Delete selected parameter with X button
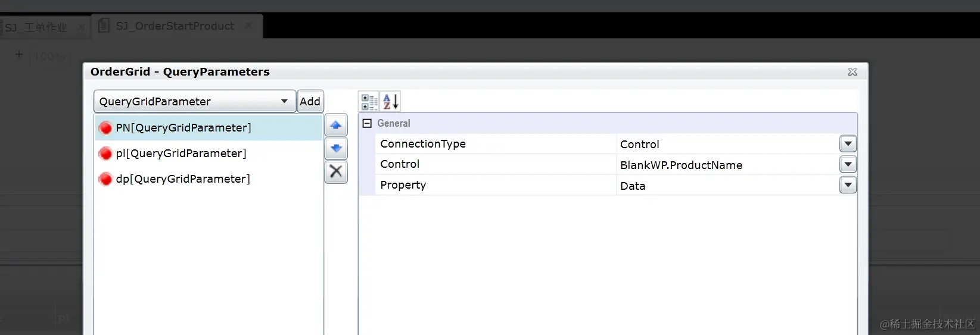Screen dimensions: 980x335 tap(336, 171)
